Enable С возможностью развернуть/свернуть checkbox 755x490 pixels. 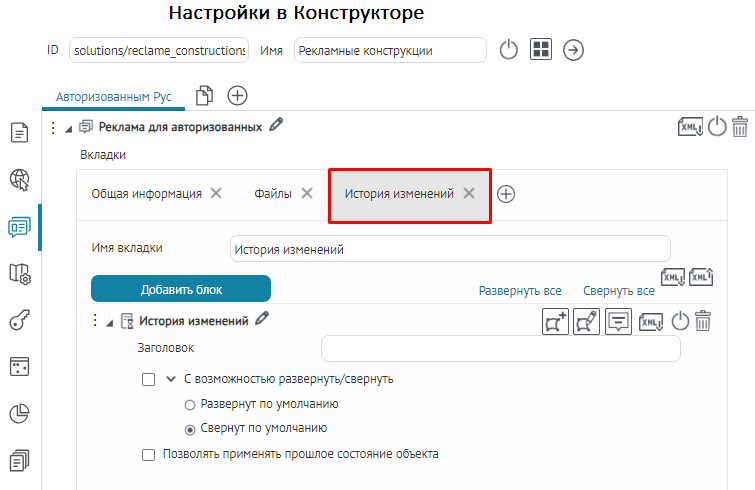point(149,380)
